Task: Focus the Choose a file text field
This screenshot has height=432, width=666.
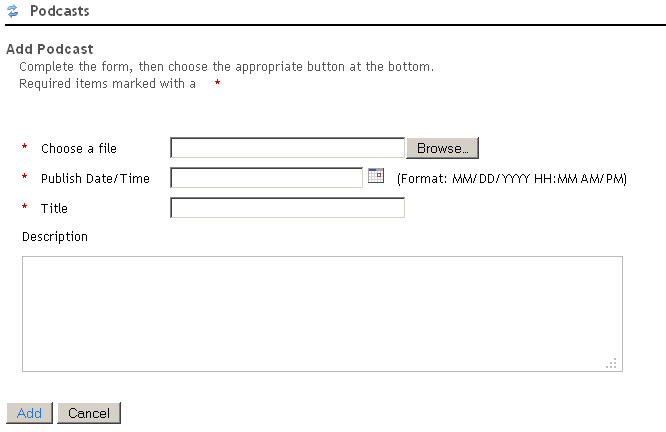Action: click(287, 148)
